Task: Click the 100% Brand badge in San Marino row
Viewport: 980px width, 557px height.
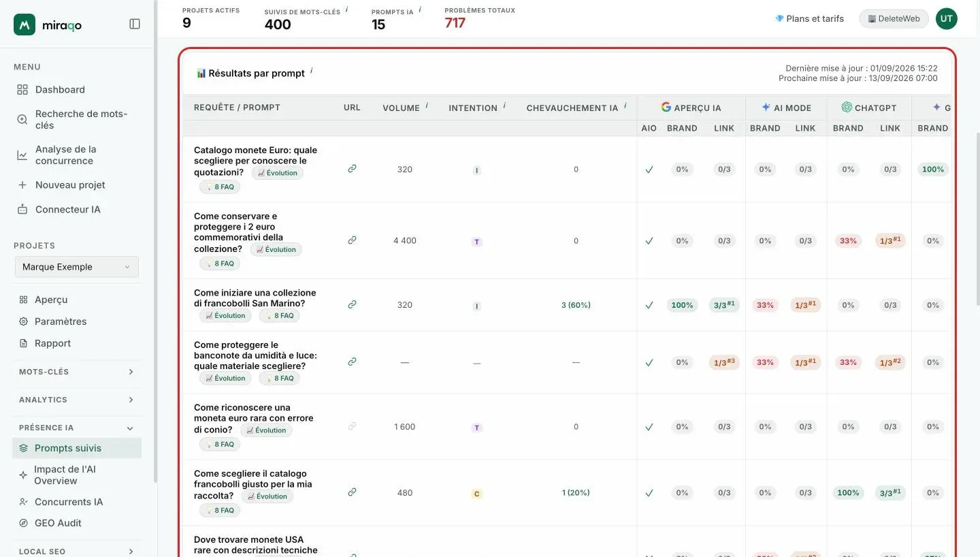Action: pos(682,305)
